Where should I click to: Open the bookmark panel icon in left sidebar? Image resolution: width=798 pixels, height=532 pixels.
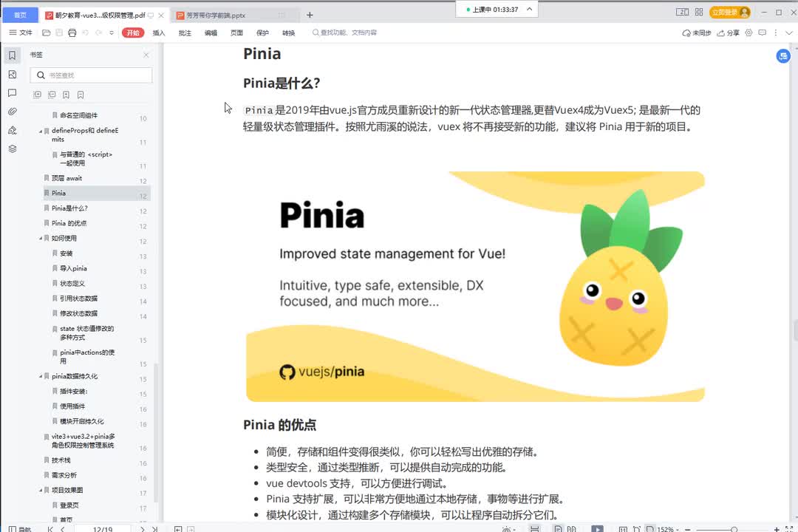pos(13,55)
